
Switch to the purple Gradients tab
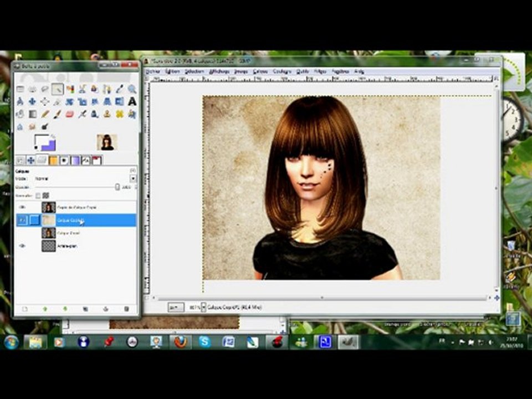(75, 161)
